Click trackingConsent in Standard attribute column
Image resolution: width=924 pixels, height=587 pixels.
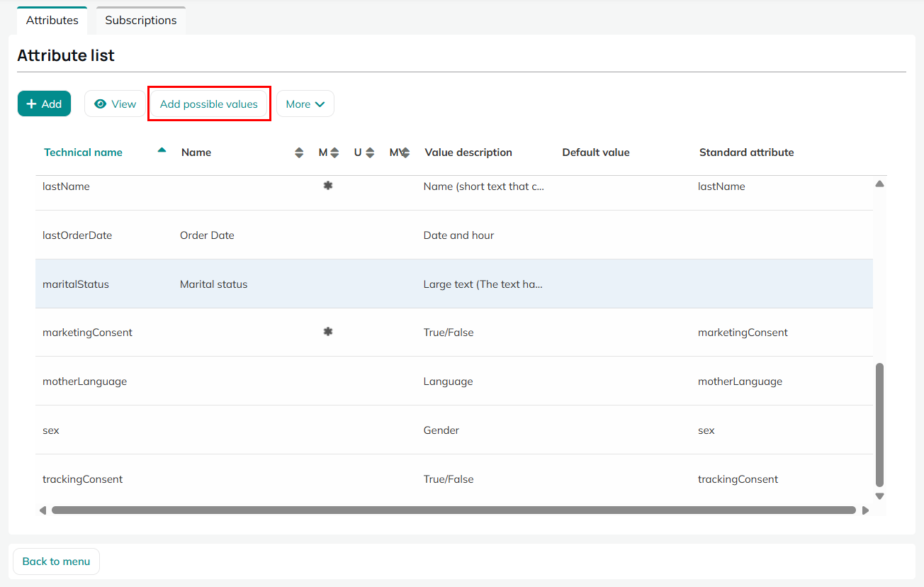[x=738, y=479]
